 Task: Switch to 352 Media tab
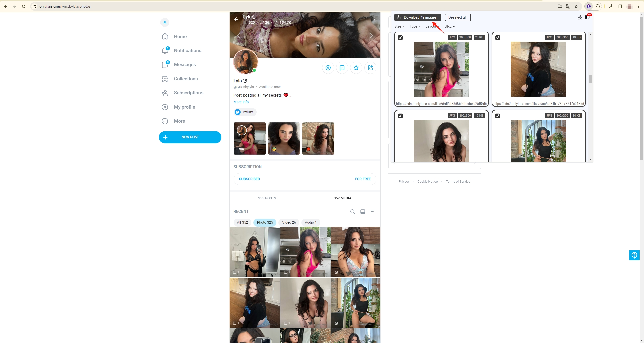coord(342,198)
